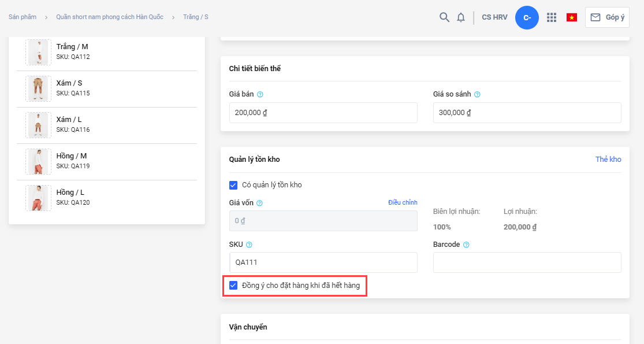Image resolution: width=644 pixels, height=344 pixels.
Task: Click the Vietnam flag language icon
Action: 572,17
